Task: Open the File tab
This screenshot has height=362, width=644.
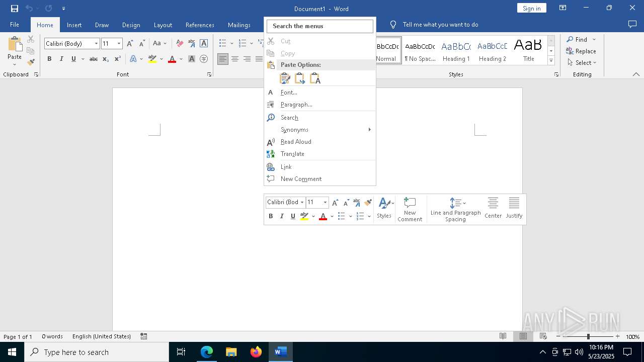Action: [x=15, y=25]
